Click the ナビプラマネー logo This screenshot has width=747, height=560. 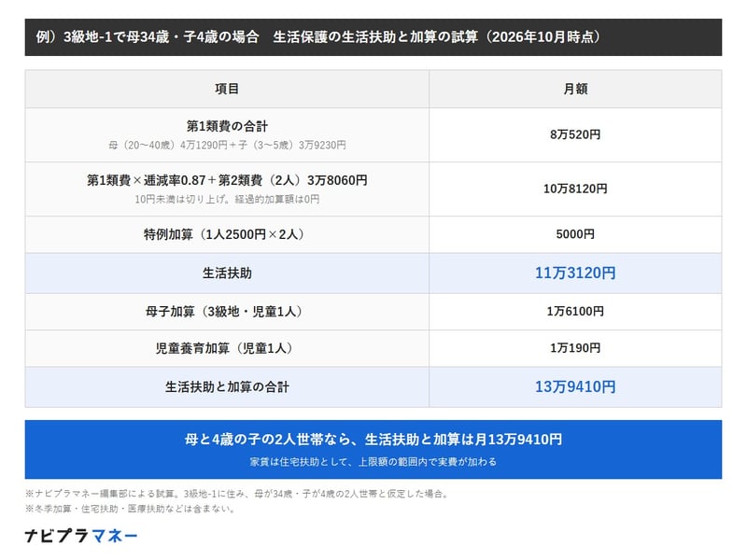[x=81, y=536]
